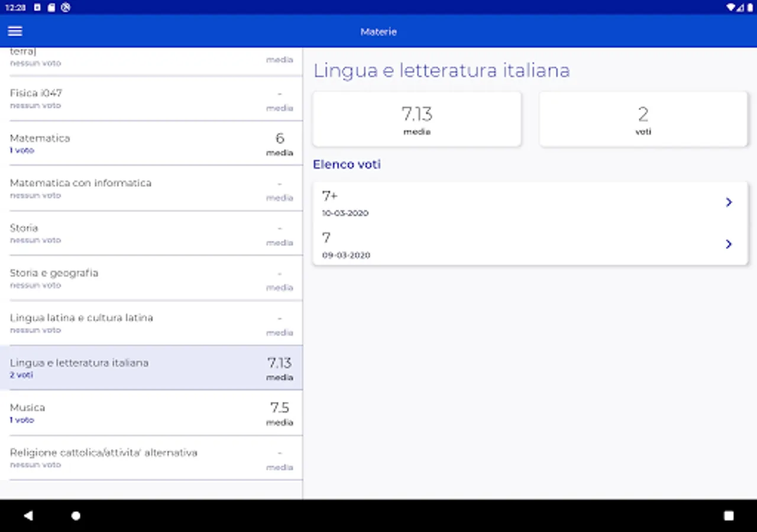Click the '1 voto' label under Musica
This screenshot has width=757, height=532.
click(x=22, y=420)
